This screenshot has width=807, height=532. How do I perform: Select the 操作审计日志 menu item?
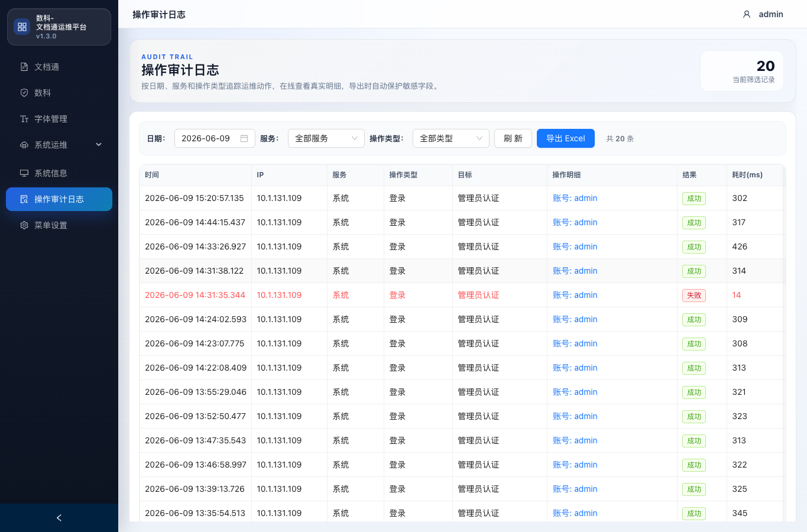[59, 199]
